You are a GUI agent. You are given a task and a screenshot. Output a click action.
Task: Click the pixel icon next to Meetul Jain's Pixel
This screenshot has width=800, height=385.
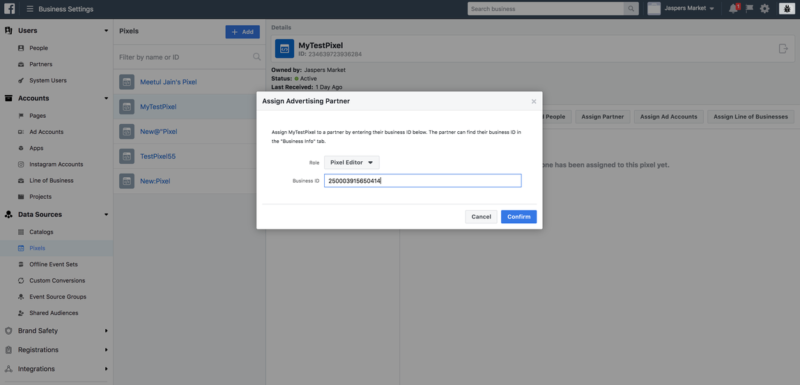click(127, 82)
